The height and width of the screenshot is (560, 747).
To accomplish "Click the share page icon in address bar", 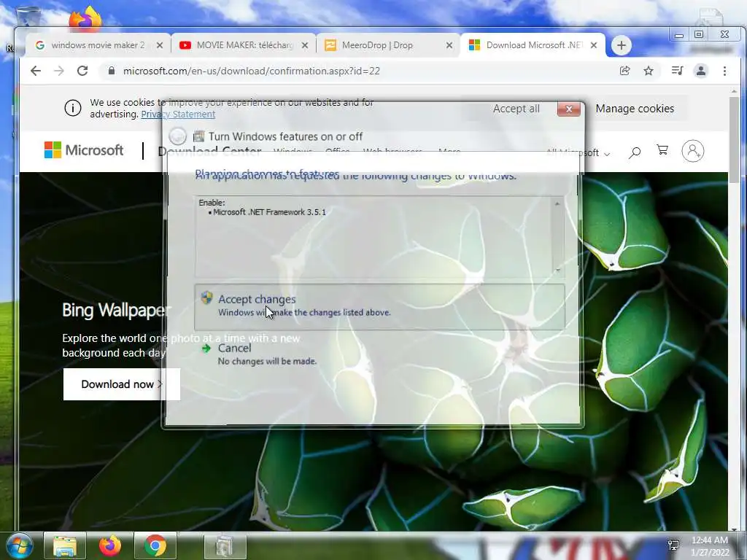I will click(x=624, y=71).
